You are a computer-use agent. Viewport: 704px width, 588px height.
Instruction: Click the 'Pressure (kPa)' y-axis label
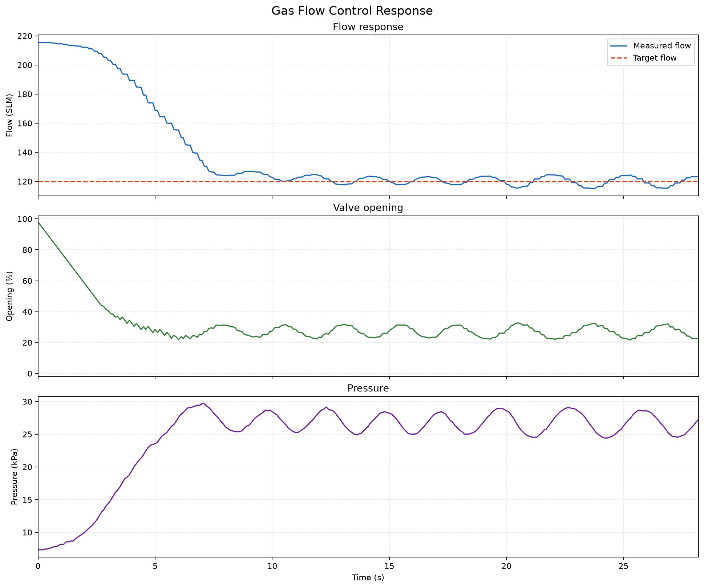coord(14,477)
